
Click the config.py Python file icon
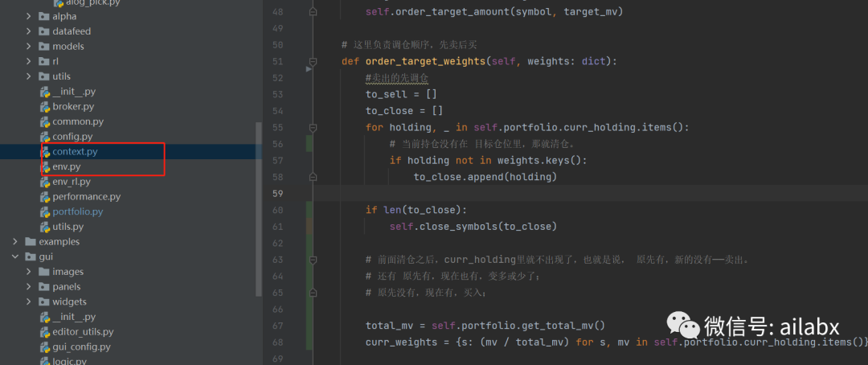pos(45,136)
